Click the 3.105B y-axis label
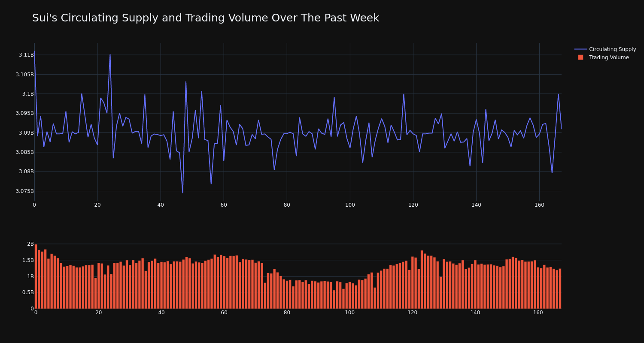The height and width of the screenshot is (343, 644). coord(24,74)
